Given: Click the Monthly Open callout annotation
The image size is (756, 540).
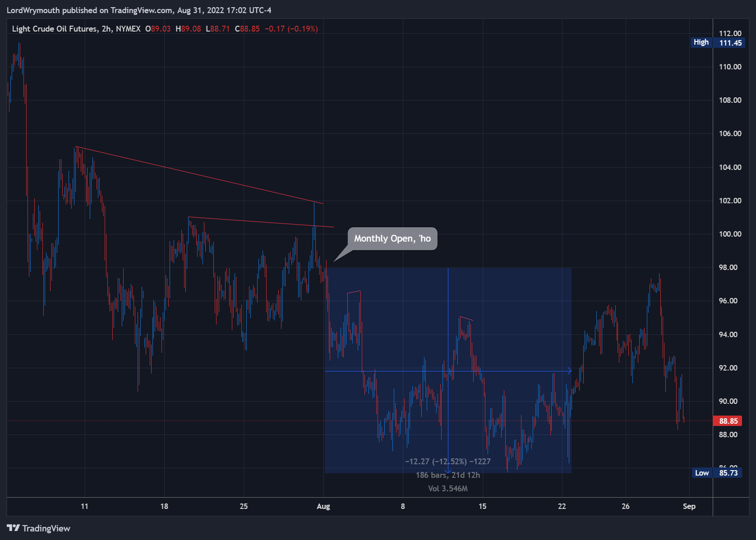Looking at the screenshot, I should pos(392,238).
